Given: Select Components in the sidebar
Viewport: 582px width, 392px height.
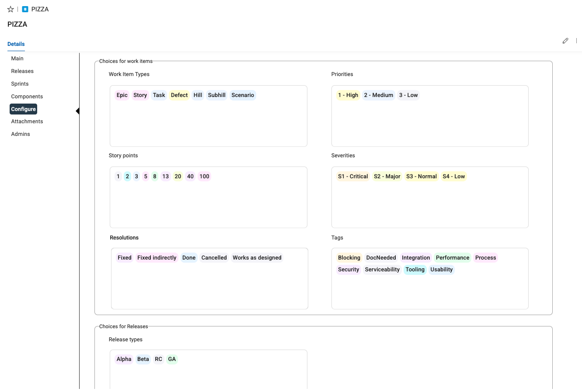Looking at the screenshot, I should pyautogui.click(x=27, y=97).
